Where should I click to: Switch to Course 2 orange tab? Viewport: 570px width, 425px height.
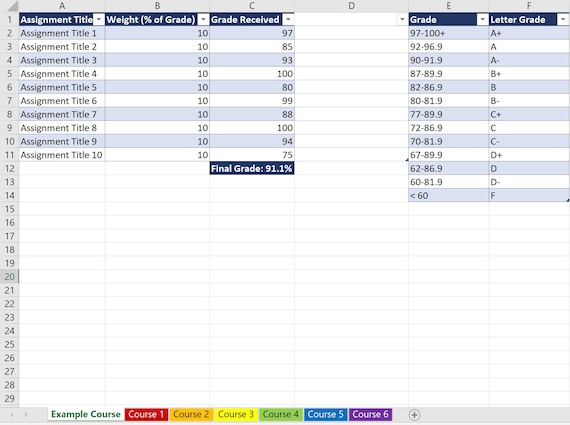(191, 414)
